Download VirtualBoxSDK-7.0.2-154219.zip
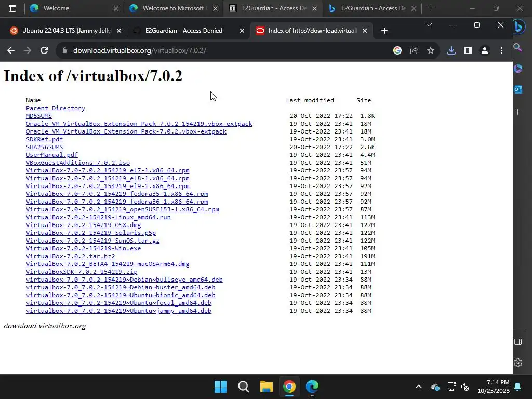The image size is (532, 399). point(82,272)
